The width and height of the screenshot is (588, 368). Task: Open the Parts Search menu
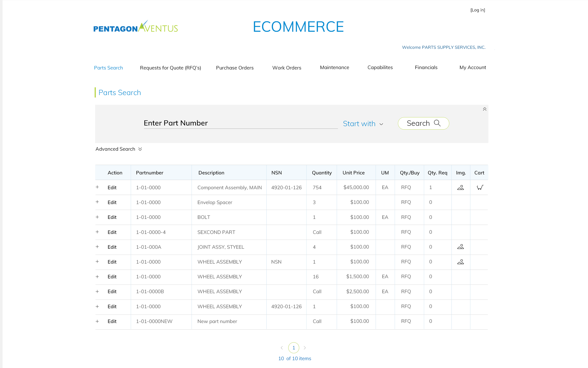(108, 68)
